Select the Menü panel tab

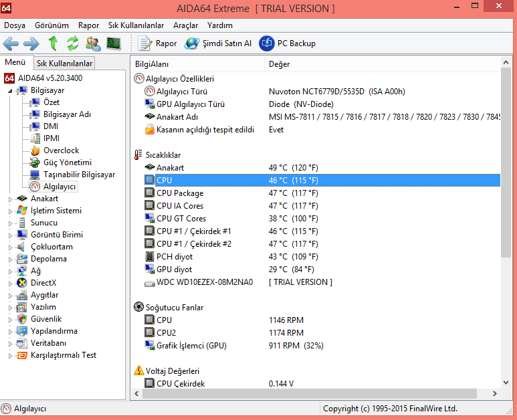[15, 62]
